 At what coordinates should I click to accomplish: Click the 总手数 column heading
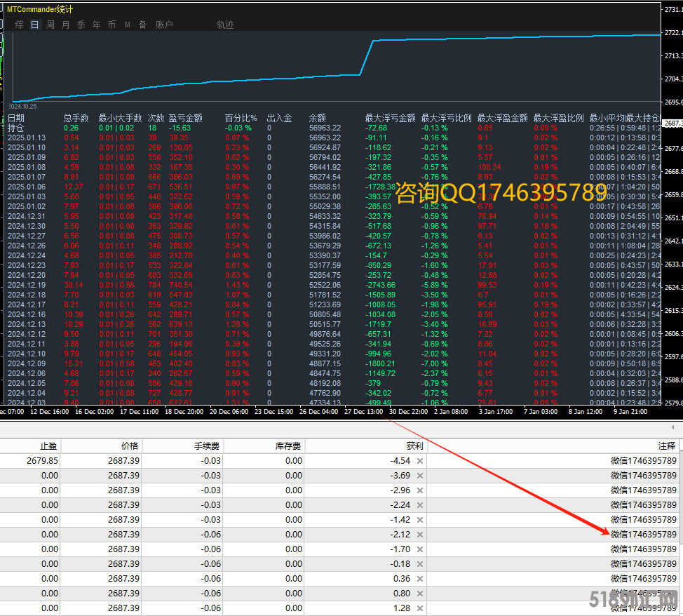tap(76, 118)
